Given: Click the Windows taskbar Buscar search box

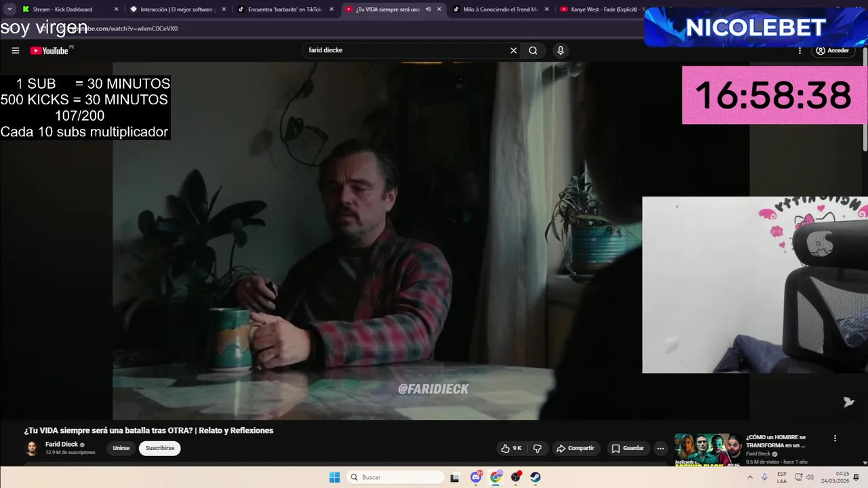Looking at the screenshot, I should [394, 477].
